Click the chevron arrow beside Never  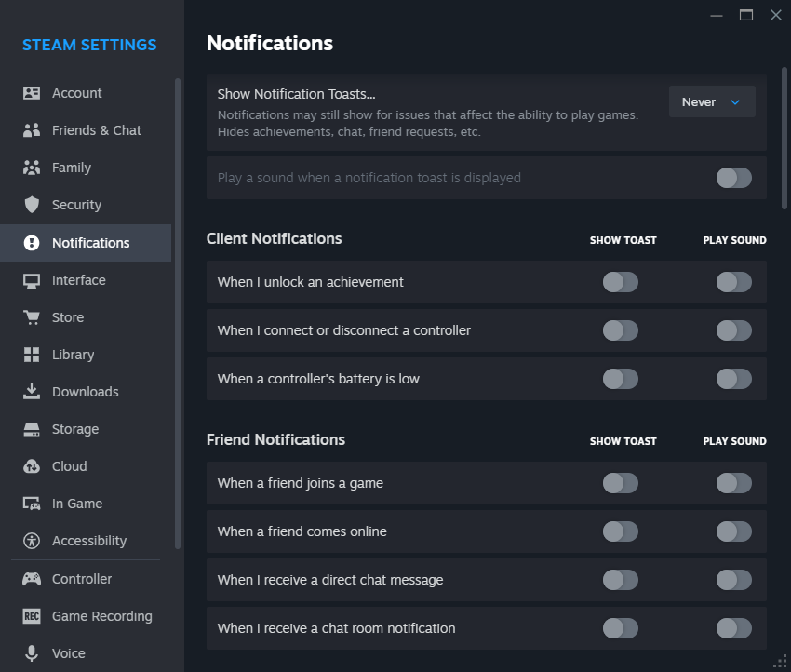click(735, 101)
